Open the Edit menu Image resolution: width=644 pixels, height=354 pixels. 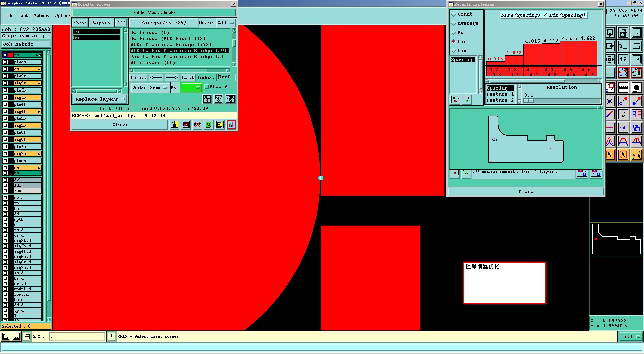pos(23,15)
